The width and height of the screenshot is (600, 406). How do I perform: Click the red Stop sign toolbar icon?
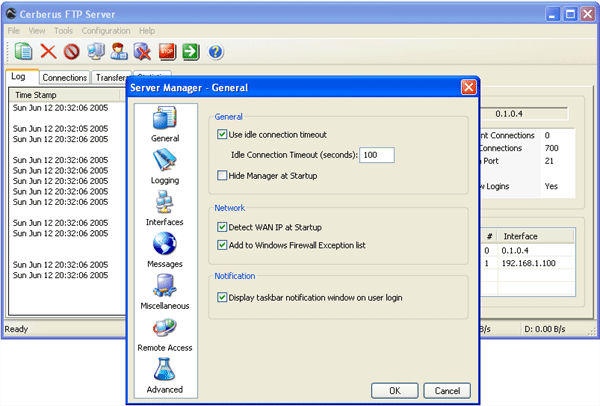[x=167, y=51]
